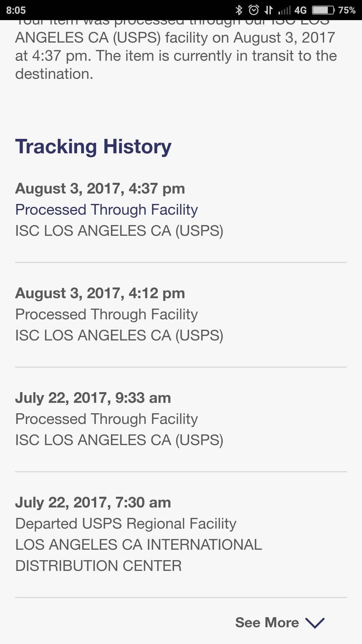
Task: Tap the battery icon in status bar
Action: (323, 10)
